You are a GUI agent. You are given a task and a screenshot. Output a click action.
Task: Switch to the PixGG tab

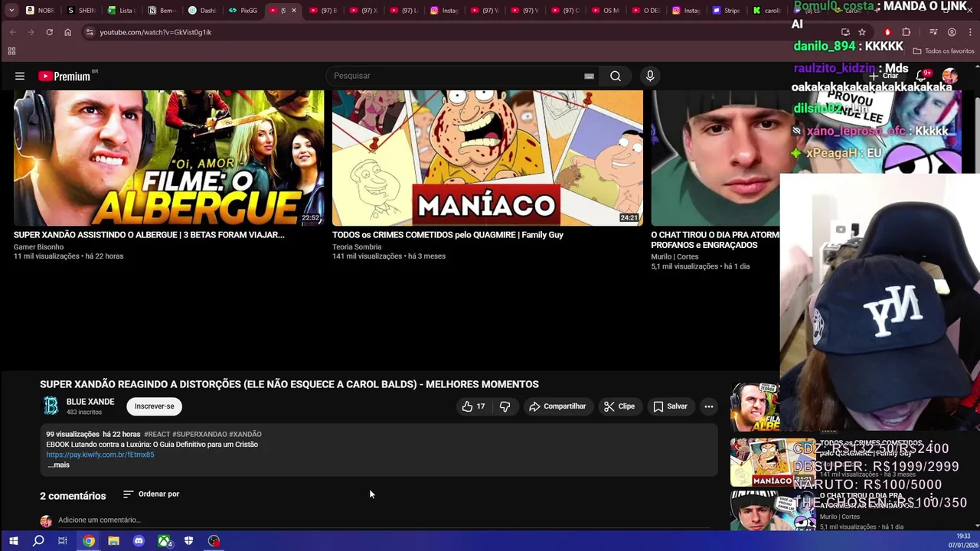click(243, 11)
